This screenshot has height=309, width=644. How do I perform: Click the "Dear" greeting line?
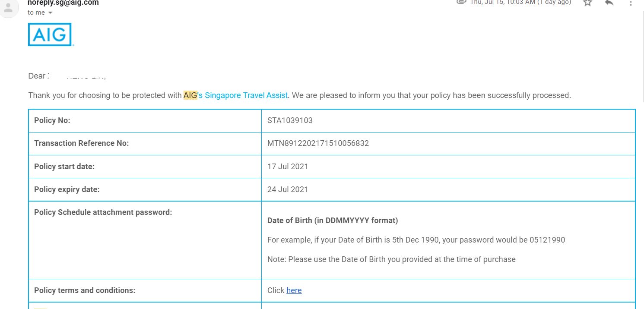point(37,76)
